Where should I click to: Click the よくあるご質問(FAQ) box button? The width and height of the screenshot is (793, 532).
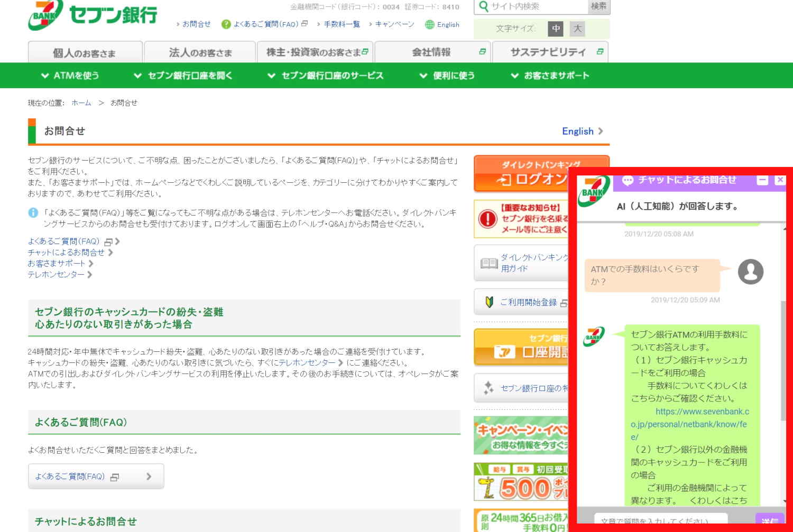(96, 477)
